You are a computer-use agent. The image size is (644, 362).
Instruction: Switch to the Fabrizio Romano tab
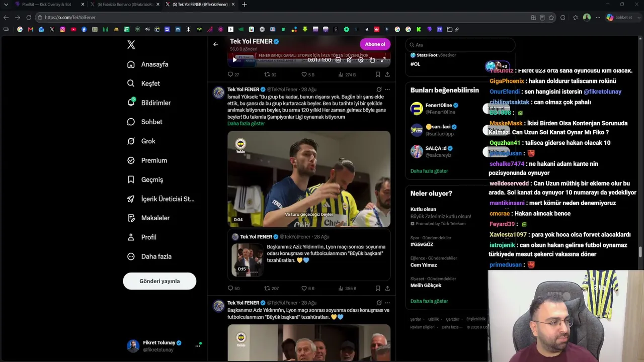coord(124,5)
